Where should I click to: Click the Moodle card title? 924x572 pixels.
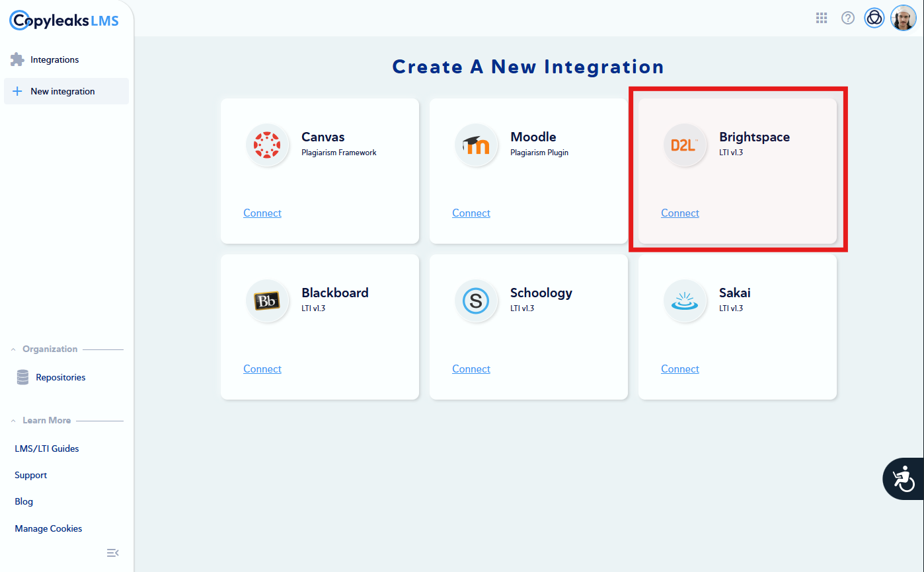533,137
